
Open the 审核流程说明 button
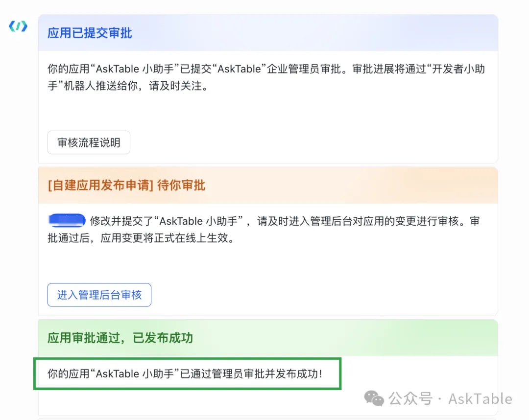click(x=88, y=142)
